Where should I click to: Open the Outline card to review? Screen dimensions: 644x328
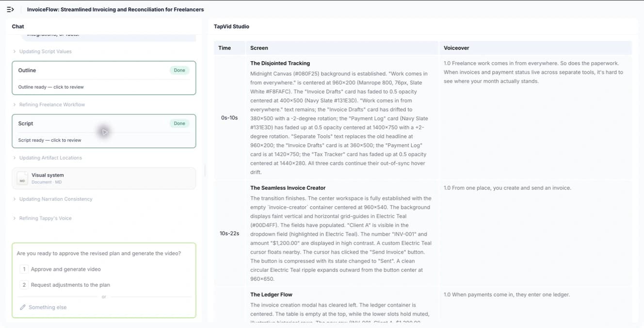tap(104, 78)
